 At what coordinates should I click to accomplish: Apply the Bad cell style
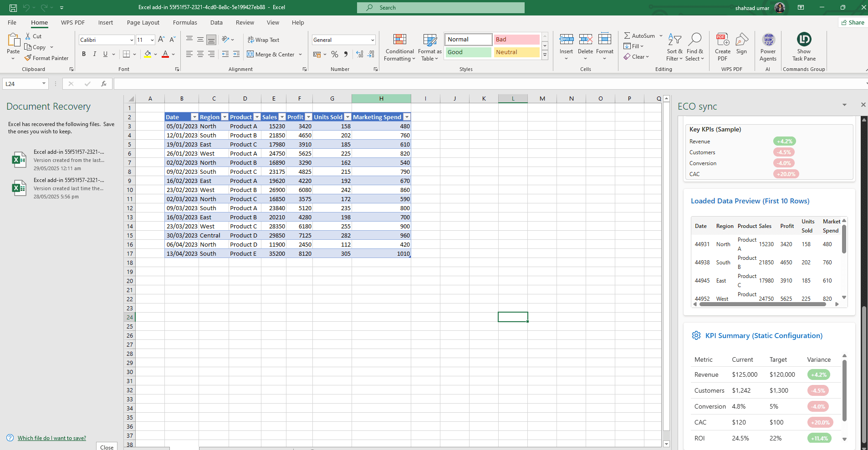tap(516, 40)
